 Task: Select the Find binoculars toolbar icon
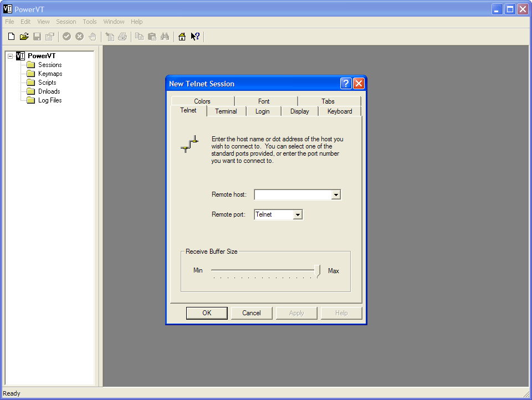(165, 36)
